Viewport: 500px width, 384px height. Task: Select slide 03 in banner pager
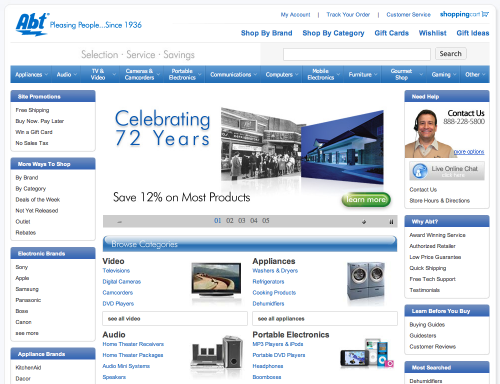[x=242, y=221]
